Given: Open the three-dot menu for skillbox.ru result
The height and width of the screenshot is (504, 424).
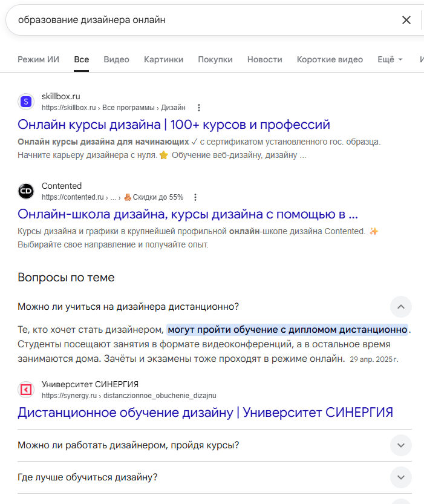Looking at the screenshot, I should click(199, 108).
